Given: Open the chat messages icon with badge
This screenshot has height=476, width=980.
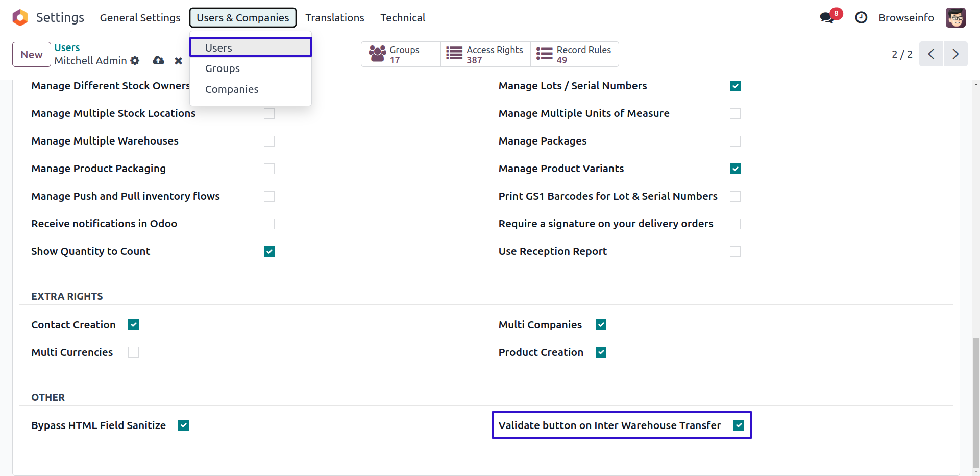Looking at the screenshot, I should tap(827, 18).
